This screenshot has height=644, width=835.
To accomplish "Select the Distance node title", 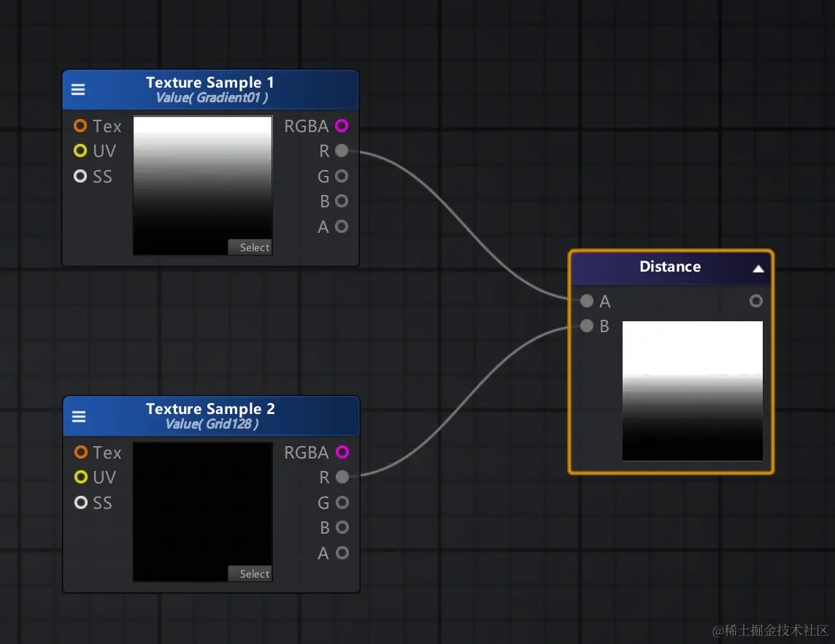I will [670, 267].
